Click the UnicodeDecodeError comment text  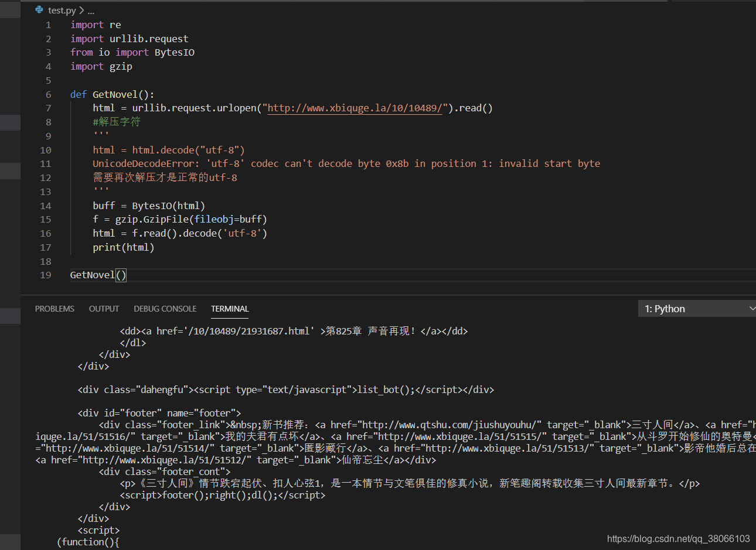(346, 164)
